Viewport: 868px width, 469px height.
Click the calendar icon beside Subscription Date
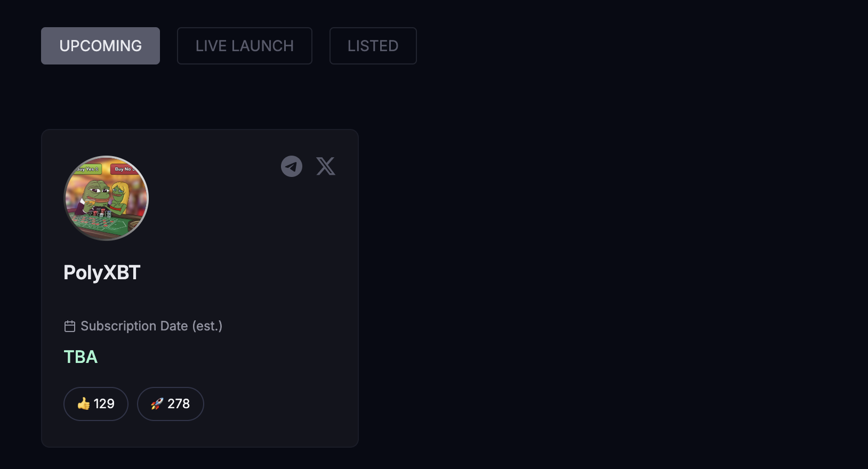pos(70,326)
